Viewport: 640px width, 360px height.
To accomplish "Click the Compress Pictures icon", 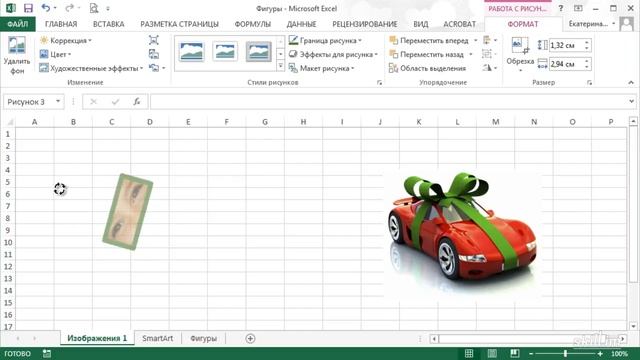I will click(153, 40).
